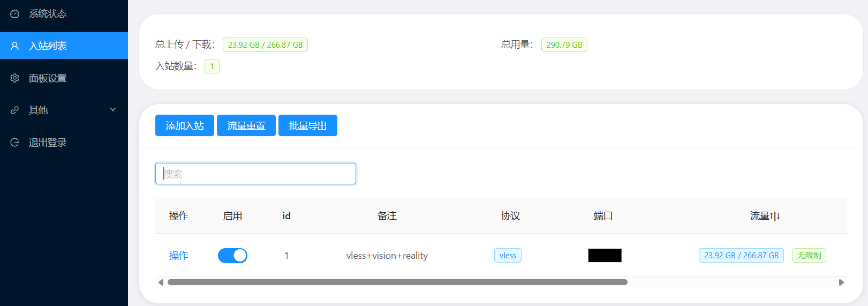Focus the 搜索 input field

coord(255,174)
